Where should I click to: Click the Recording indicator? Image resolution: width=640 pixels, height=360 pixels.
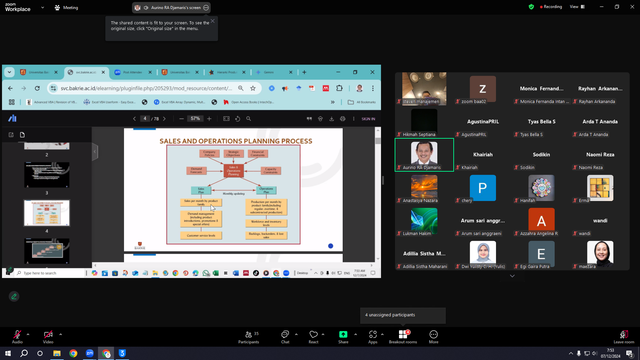point(551,7)
